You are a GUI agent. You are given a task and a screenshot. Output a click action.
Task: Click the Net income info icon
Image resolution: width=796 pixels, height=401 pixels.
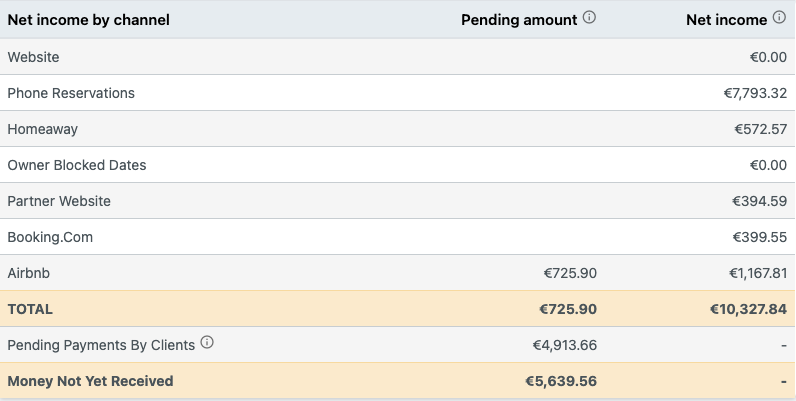coord(779,18)
